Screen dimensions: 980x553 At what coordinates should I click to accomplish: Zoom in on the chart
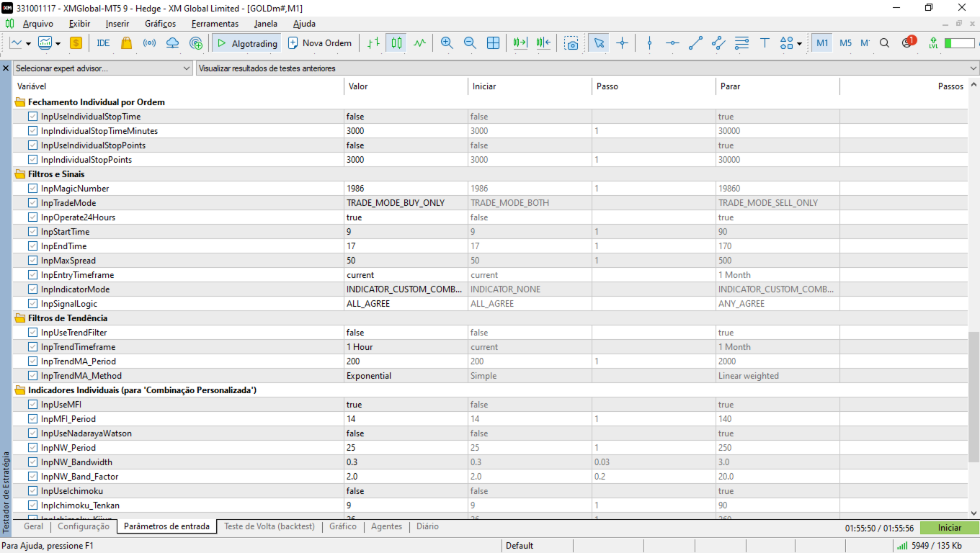click(x=447, y=43)
